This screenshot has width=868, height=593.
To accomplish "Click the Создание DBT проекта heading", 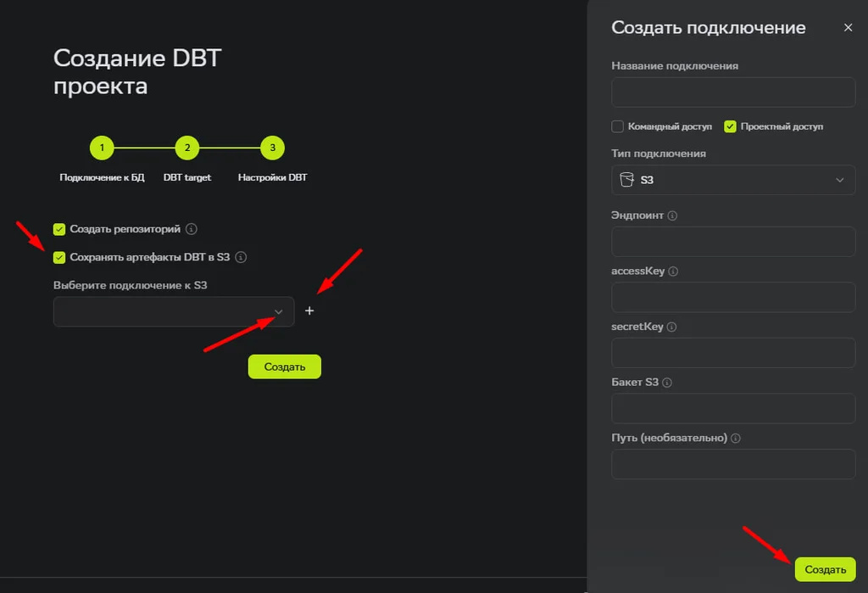I will click(137, 72).
